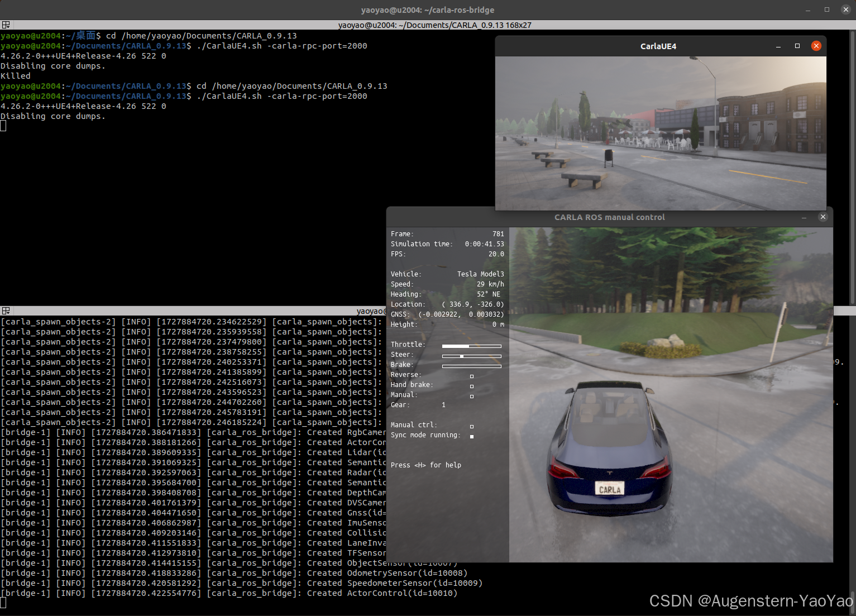Viewport: 856px width, 616px height.
Task: Click the Sync mode running indicator
Action: [x=472, y=436]
